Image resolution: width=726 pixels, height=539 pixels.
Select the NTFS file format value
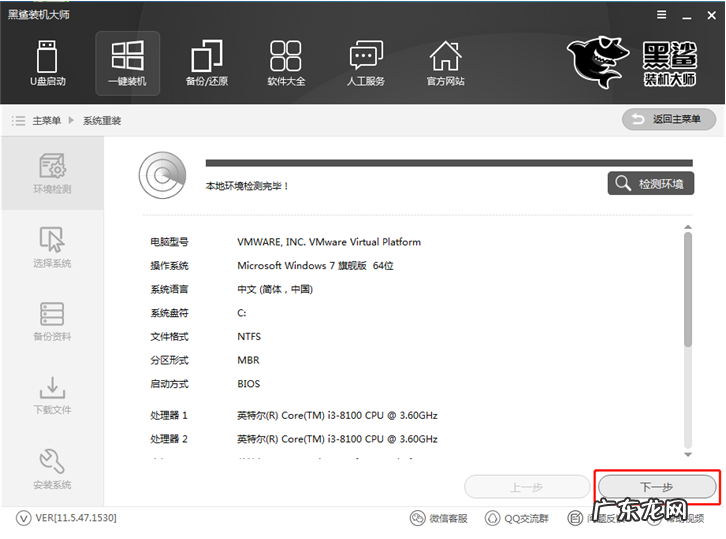pyautogui.click(x=249, y=337)
